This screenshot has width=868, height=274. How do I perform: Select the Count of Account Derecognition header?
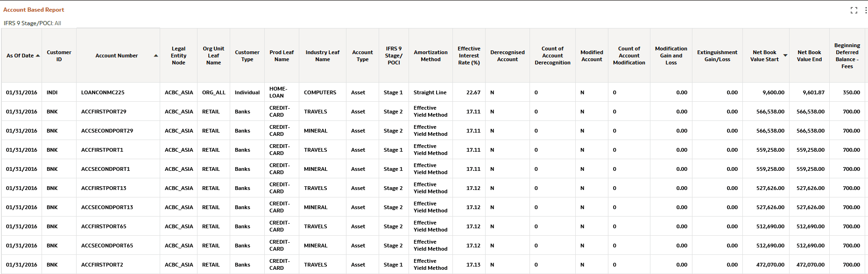pyautogui.click(x=552, y=56)
